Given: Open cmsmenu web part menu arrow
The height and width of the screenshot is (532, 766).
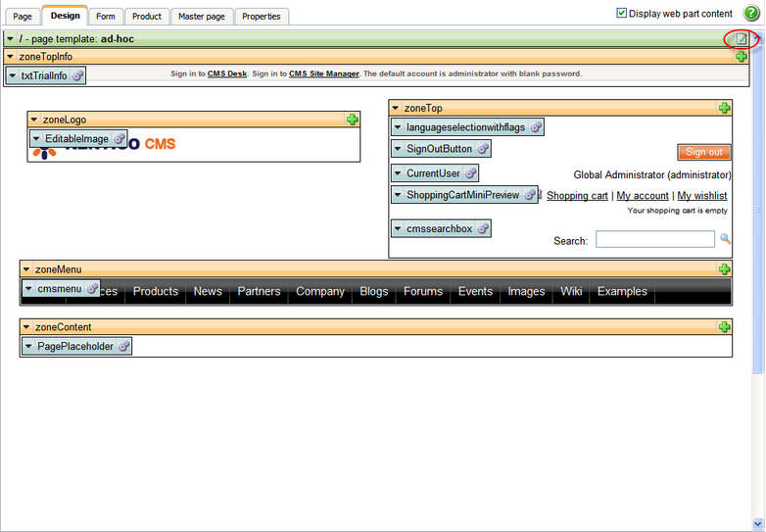Looking at the screenshot, I should [28, 289].
